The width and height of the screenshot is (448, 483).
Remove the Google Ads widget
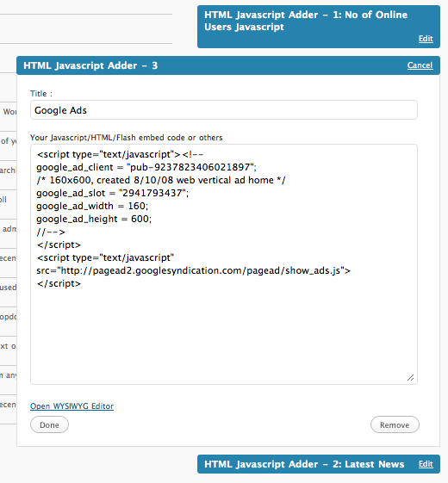coord(395,424)
